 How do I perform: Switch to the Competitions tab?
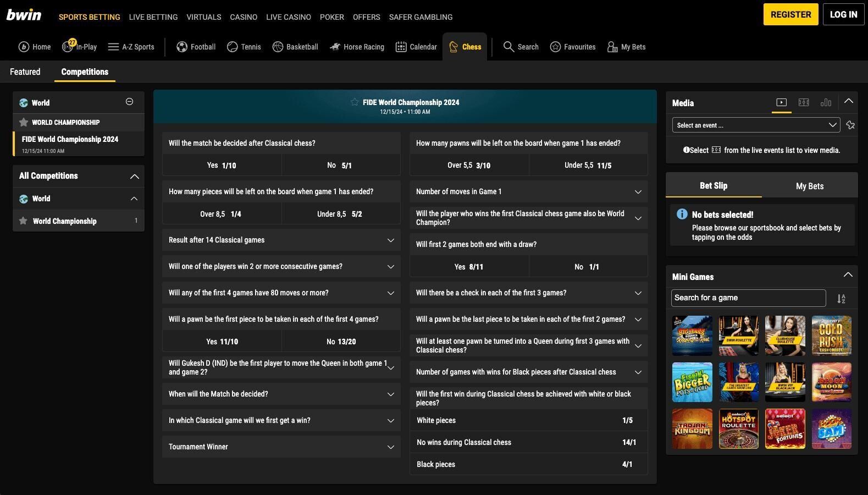(85, 71)
